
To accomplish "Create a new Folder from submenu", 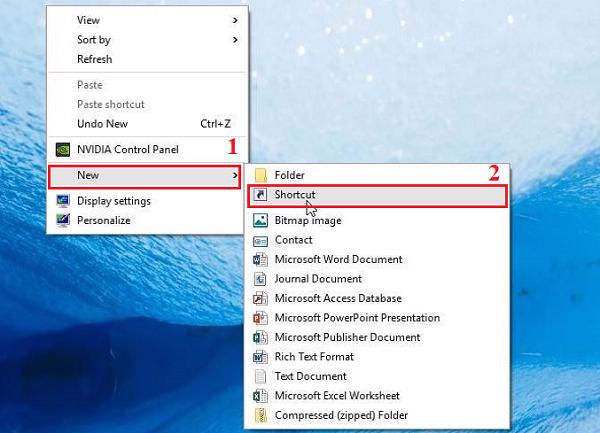I will point(377,175).
